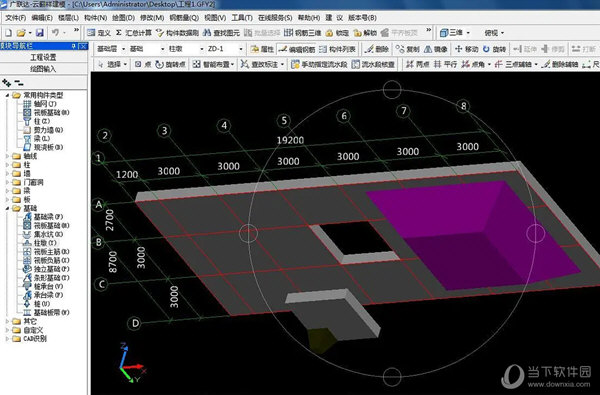Expand the 门窗洞 folder
600x395 pixels.
(x=7, y=182)
